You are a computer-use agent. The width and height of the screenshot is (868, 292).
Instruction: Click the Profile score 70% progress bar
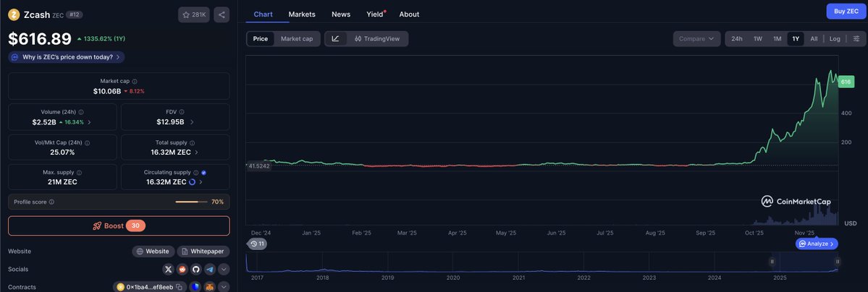coord(191,202)
